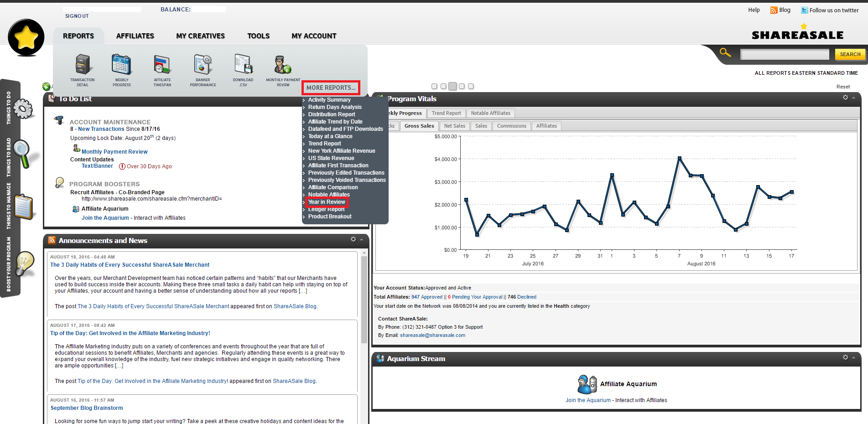This screenshot has width=868, height=424.
Task: Click the ShareASale star logo
Action: [26, 37]
